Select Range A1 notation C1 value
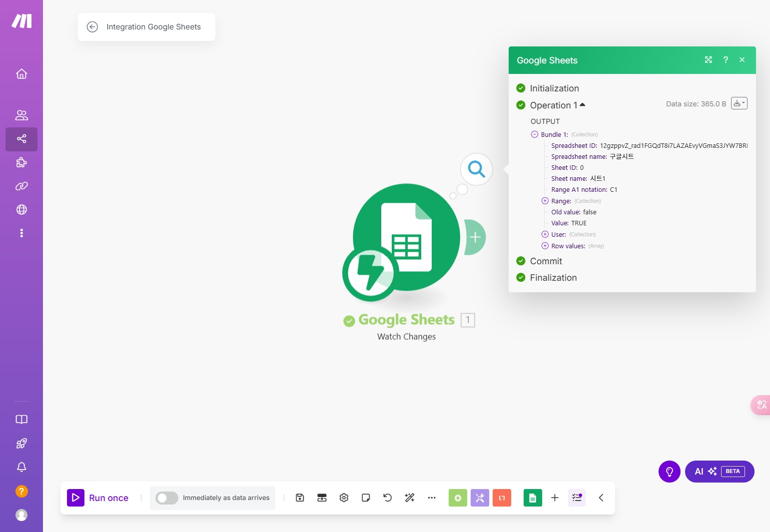 (x=614, y=190)
